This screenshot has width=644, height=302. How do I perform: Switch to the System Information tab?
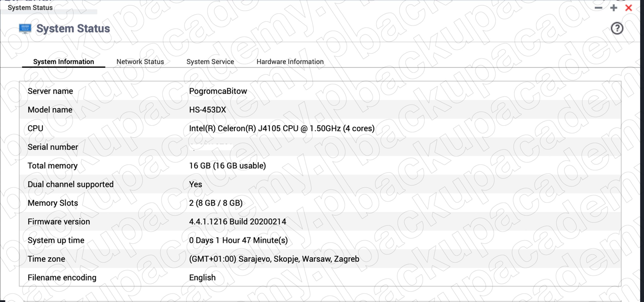click(x=64, y=61)
